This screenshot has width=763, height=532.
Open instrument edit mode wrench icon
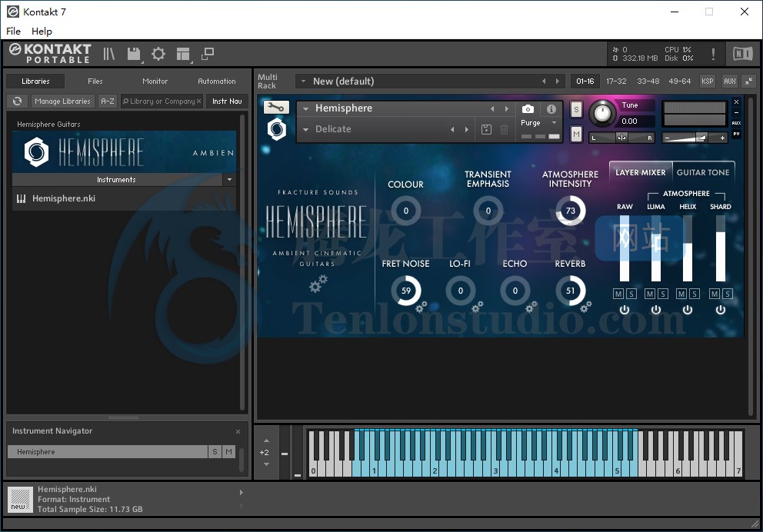pyautogui.click(x=276, y=107)
